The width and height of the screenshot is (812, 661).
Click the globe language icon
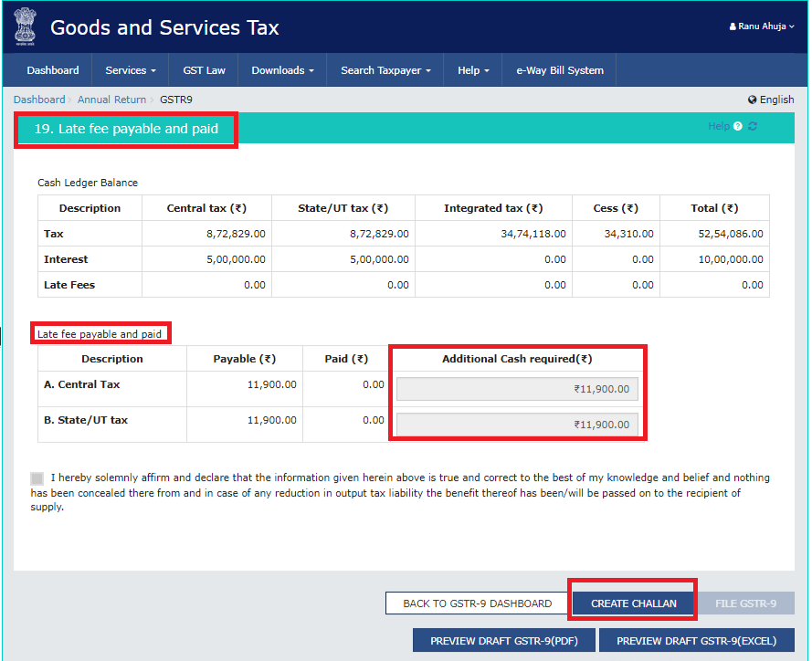[752, 100]
